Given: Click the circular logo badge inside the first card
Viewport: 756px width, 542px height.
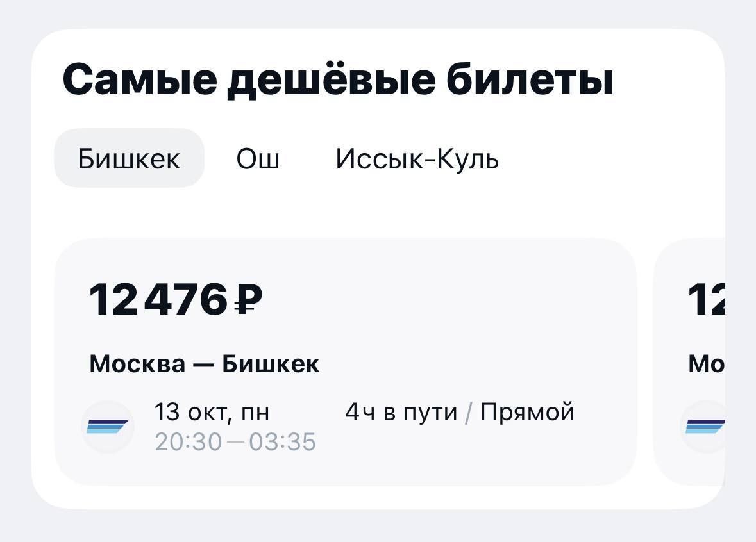Looking at the screenshot, I should [x=109, y=426].
